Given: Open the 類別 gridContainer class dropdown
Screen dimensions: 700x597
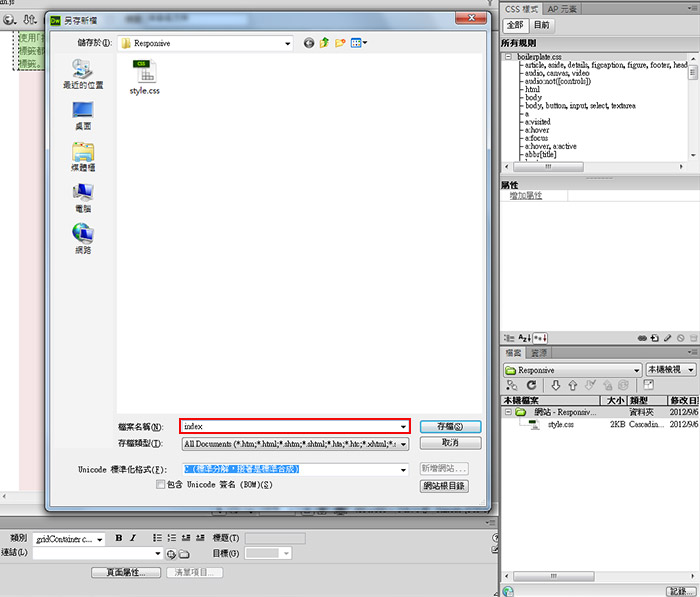Looking at the screenshot, I should tap(70, 539).
